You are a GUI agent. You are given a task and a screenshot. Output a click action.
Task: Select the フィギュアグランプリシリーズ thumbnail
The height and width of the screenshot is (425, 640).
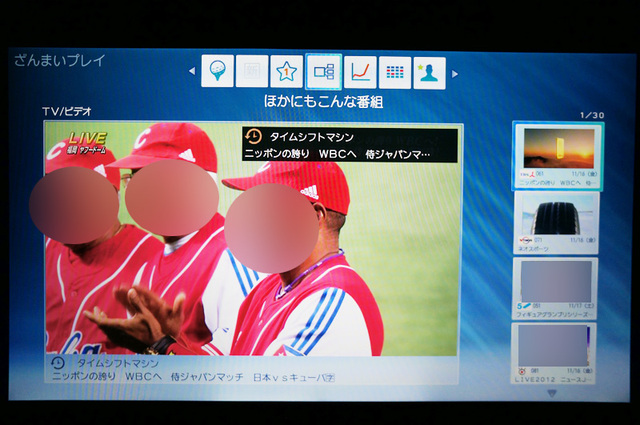tap(555, 289)
